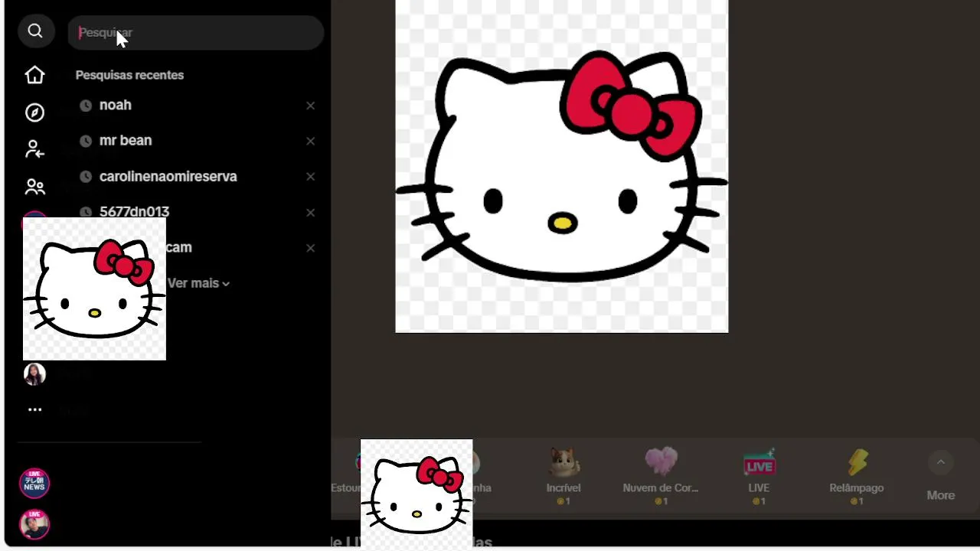
Task: Send the Nuvem de Cor... gift
Action: point(661,475)
